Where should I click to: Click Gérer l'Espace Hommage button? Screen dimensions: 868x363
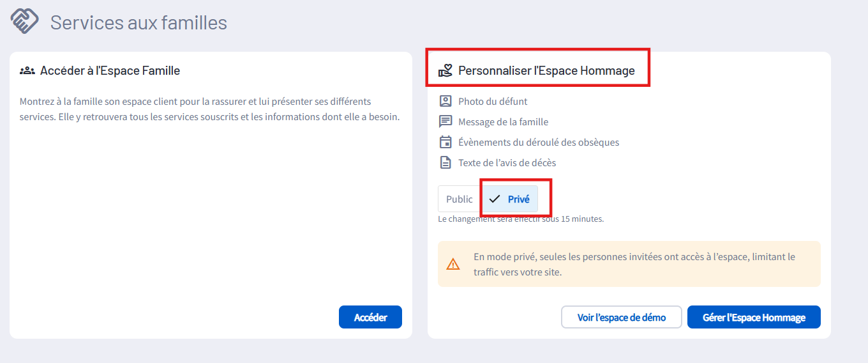[754, 317]
